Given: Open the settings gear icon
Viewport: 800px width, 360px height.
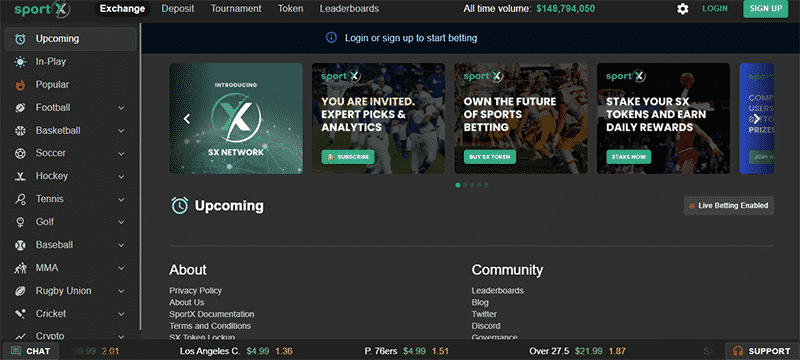Looking at the screenshot, I should (x=682, y=9).
